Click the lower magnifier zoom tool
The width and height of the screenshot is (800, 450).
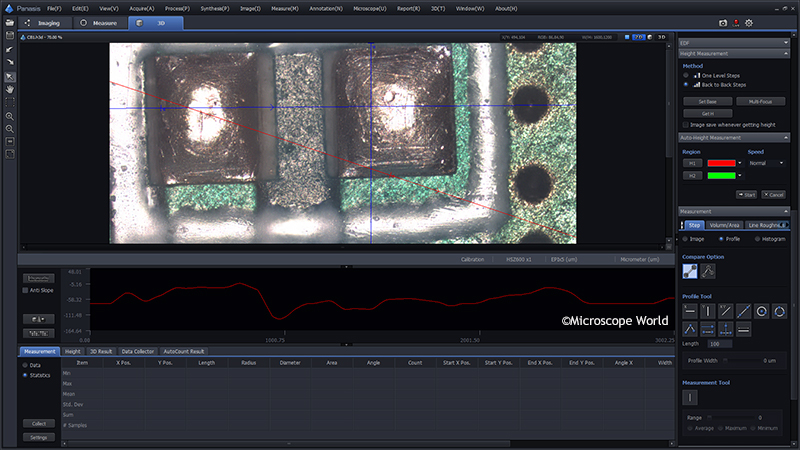click(x=10, y=129)
